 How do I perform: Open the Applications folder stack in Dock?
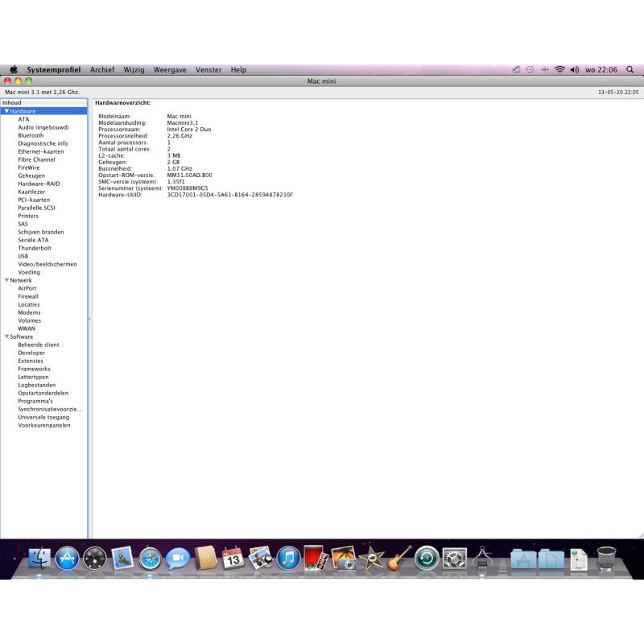point(522,559)
